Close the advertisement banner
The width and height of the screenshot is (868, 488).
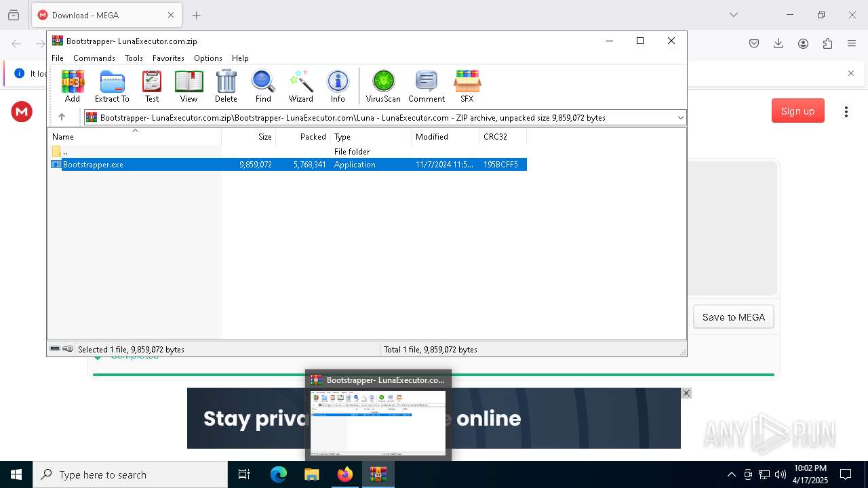[686, 393]
